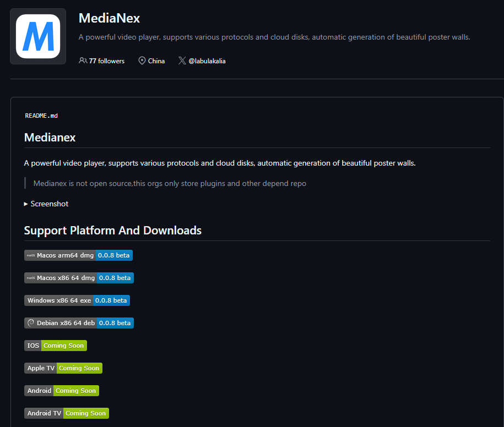Click the Support Platform And Downloads heading
The height and width of the screenshot is (427, 504).
coord(113,231)
